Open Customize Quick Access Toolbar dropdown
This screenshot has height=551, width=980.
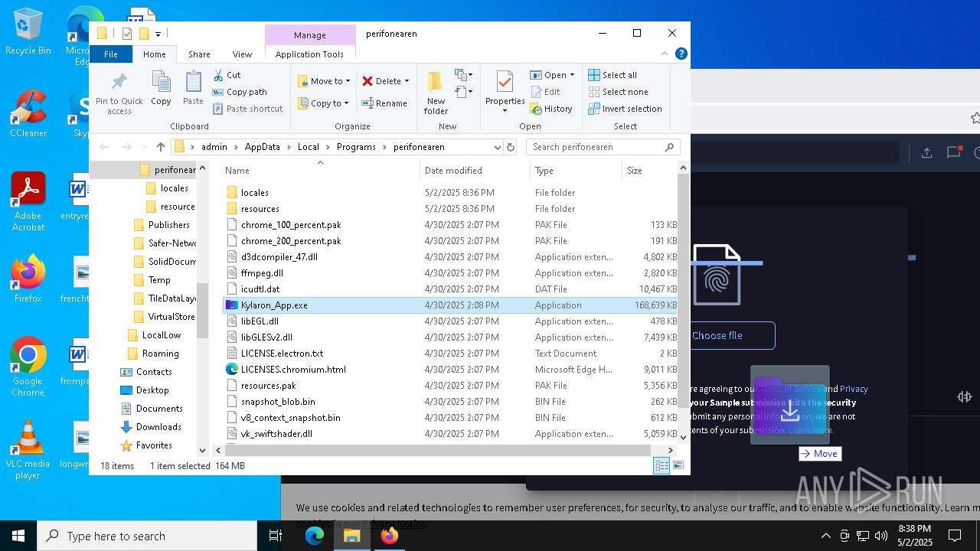coord(158,34)
